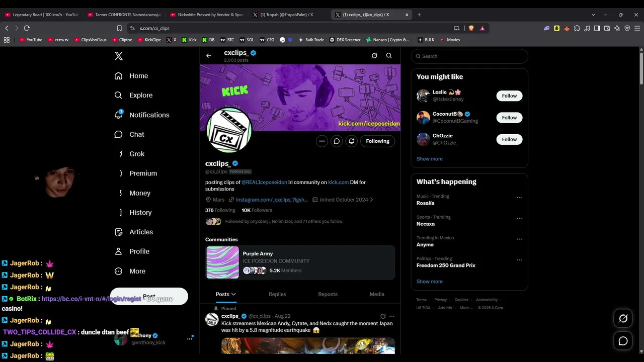
Task: Click the back arrow on cxclips_ profile
Action: [x=209, y=56]
